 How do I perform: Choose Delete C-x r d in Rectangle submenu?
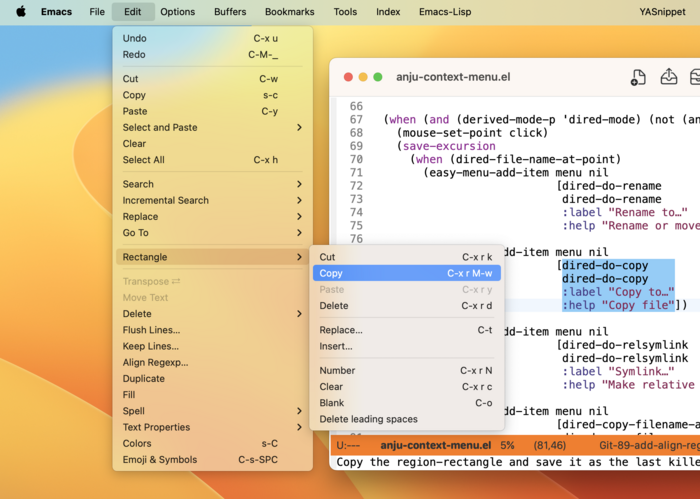tap(407, 306)
